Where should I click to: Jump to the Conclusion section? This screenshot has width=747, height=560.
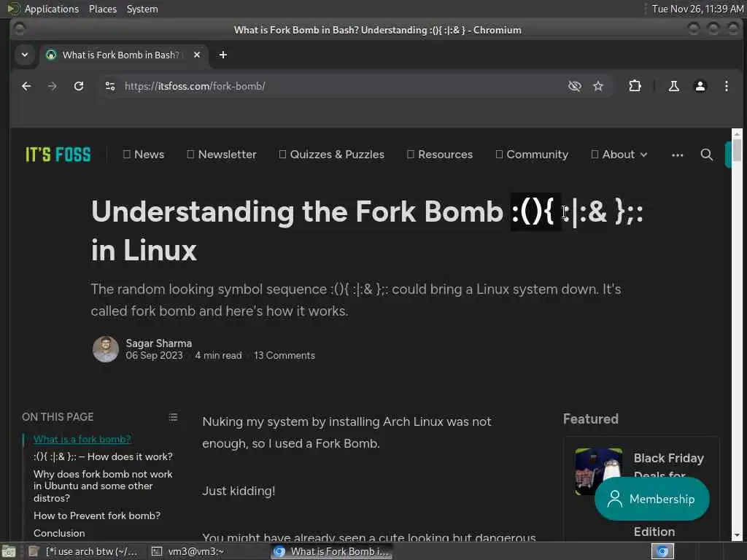(59, 533)
